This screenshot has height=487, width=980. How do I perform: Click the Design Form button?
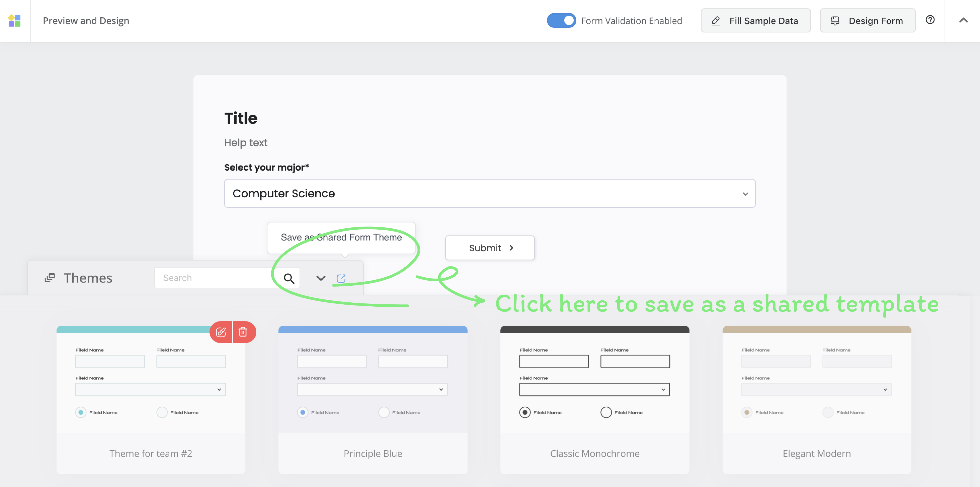click(x=867, y=21)
